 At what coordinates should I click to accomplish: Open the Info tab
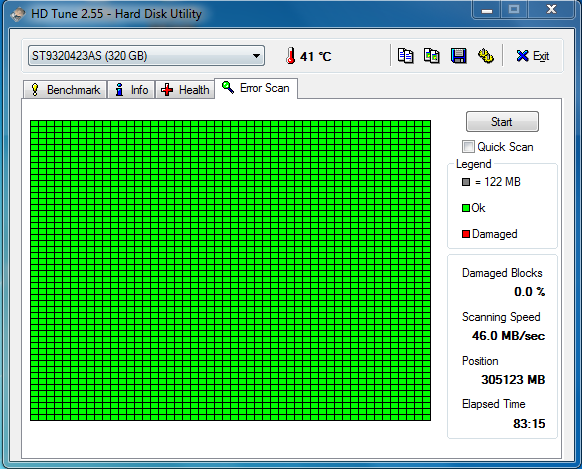click(131, 90)
